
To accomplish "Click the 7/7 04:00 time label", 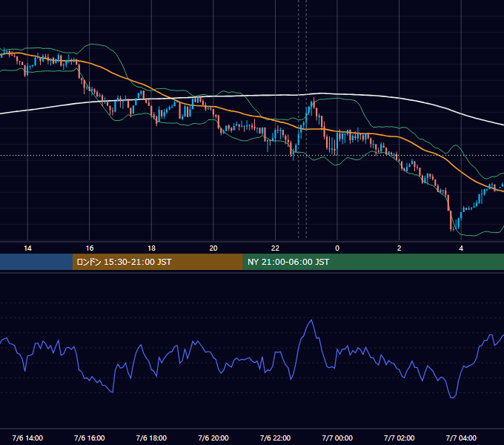I will [x=461, y=438].
